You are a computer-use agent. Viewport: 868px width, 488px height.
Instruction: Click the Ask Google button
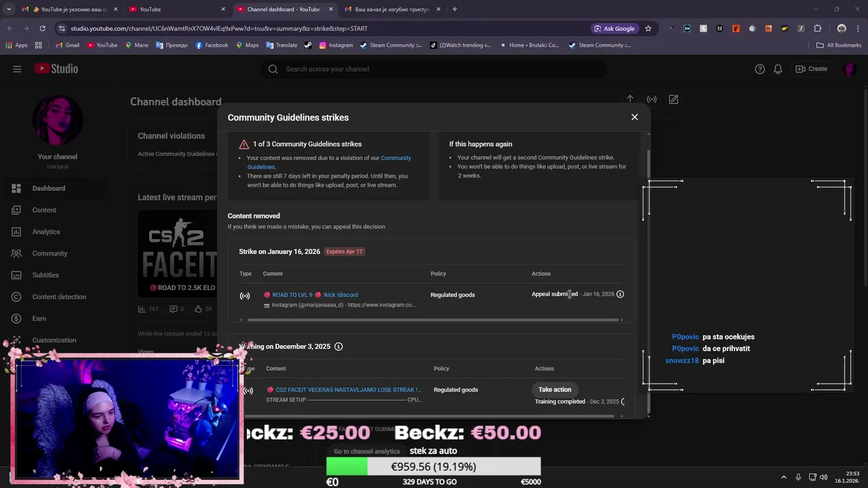tap(615, 28)
